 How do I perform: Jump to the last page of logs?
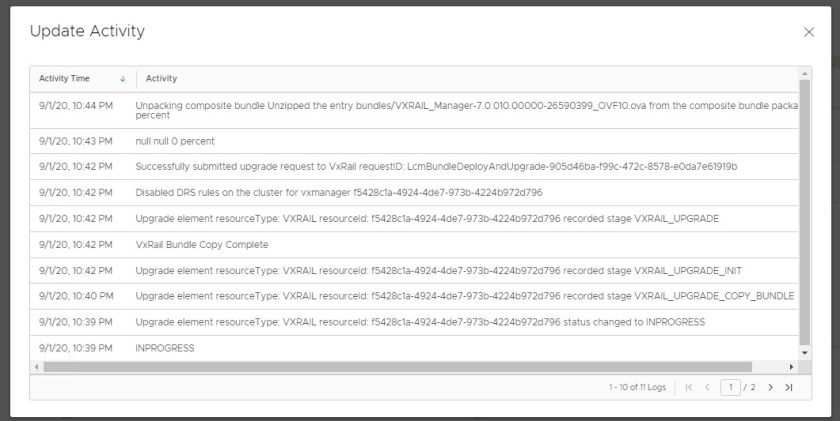[x=789, y=387]
